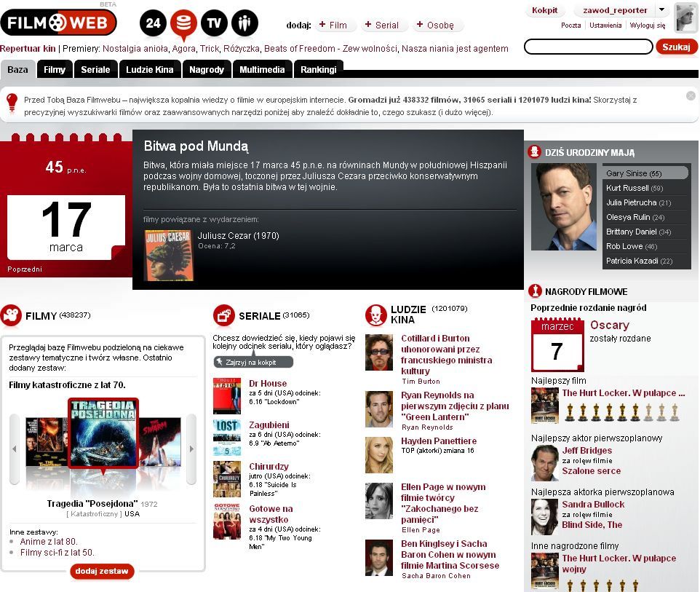Open the Jeff Bridges link

[x=587, y=450]
